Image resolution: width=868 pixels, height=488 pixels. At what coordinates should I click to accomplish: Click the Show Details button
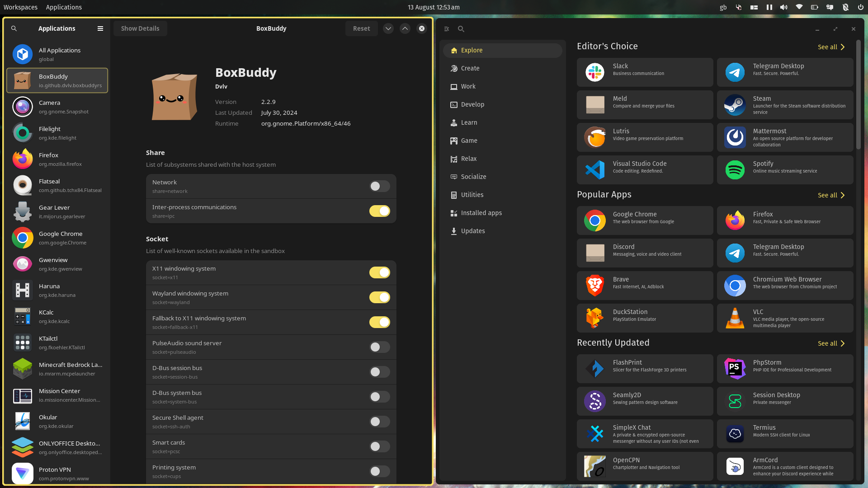[x=140, y=28]
